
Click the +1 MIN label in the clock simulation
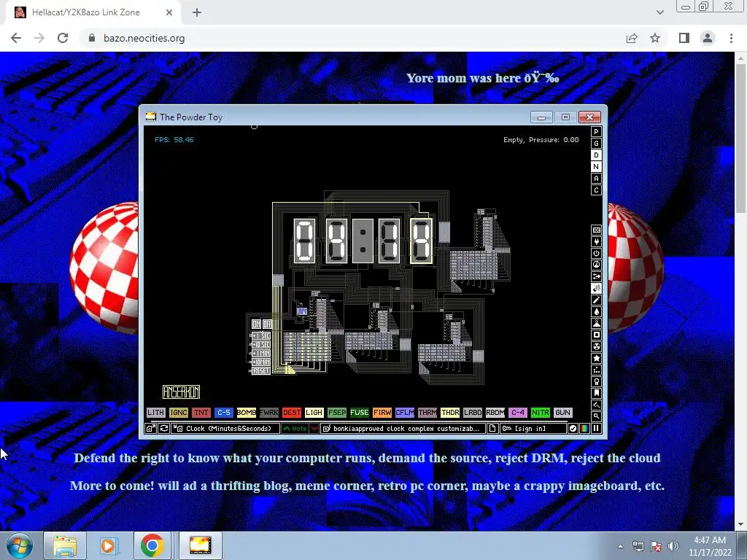pyautogui.click(x=260, y=354)
